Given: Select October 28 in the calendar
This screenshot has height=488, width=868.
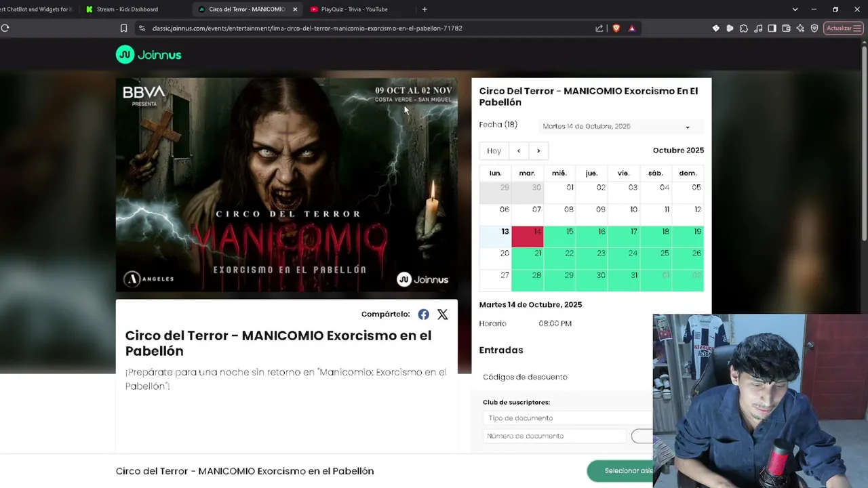Looking at the screenshot, I should click(x=528, y=281).
